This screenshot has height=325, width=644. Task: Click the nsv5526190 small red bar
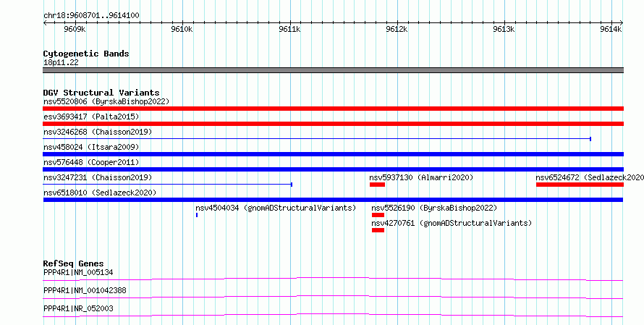[x=378, y=215]
